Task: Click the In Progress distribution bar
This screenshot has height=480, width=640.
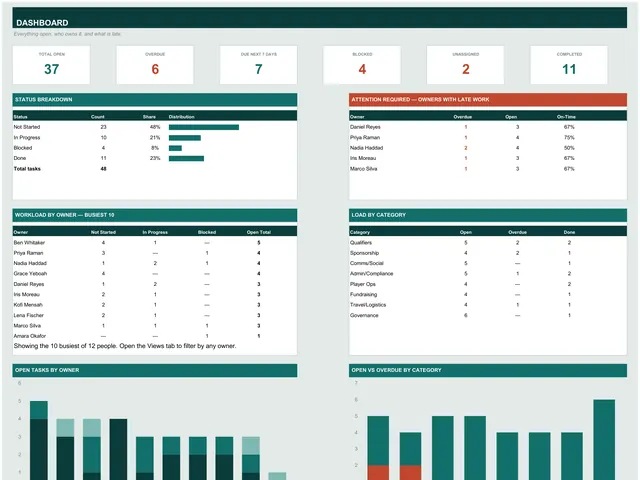Action: (185, 138)
